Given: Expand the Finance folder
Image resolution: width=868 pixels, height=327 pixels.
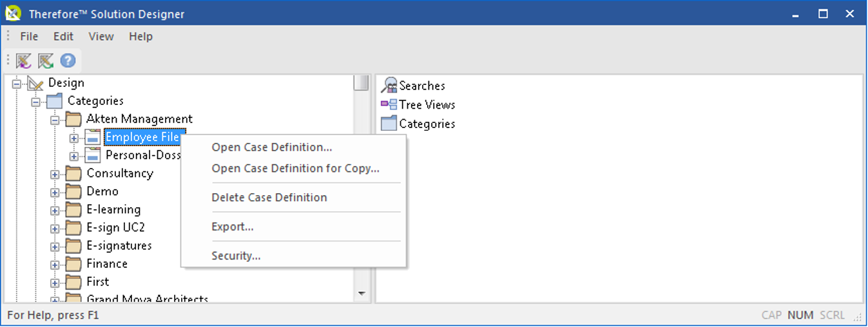Looking at the screenshot, I should pos(55,264).
